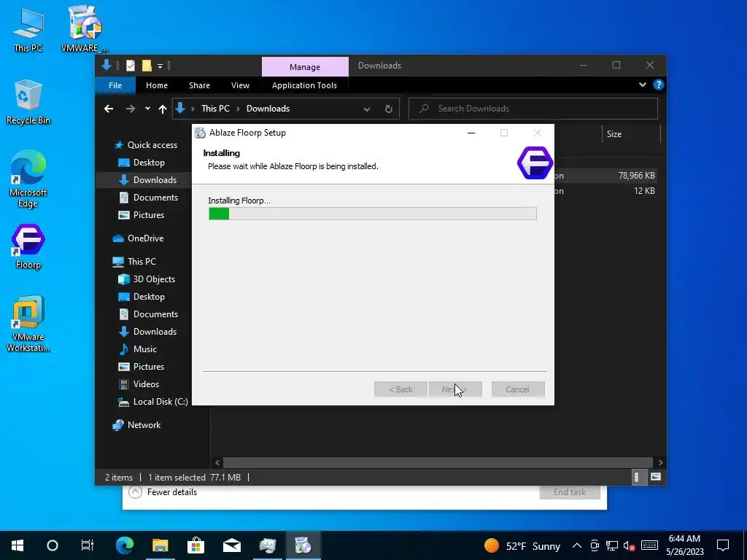Viewport: 747px width, 560px height.
Task: Select Network in navigation pane
Action: (x=144, y=425)
